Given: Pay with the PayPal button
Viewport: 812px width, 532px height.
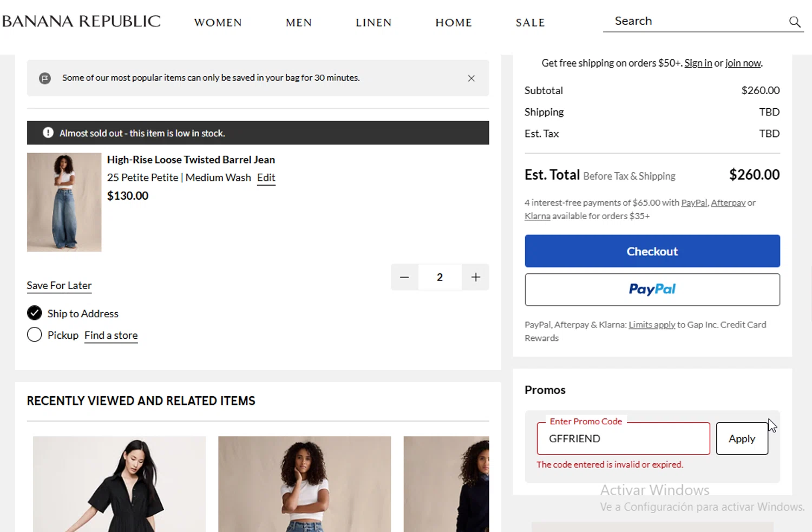Looking at the screenshot, I should 652,290.
